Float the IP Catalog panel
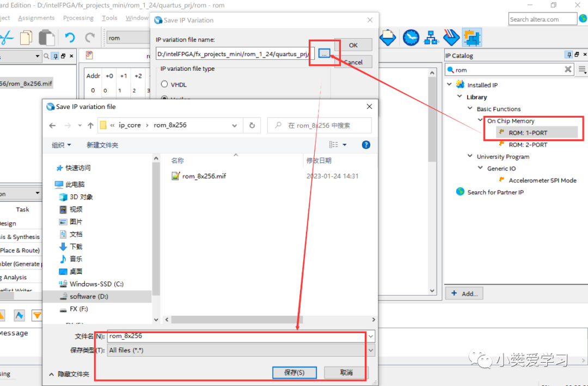 click(577, 55)
